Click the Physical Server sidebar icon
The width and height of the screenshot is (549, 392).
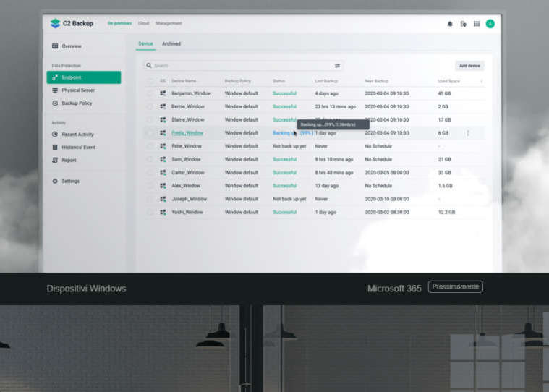[55, 90]
